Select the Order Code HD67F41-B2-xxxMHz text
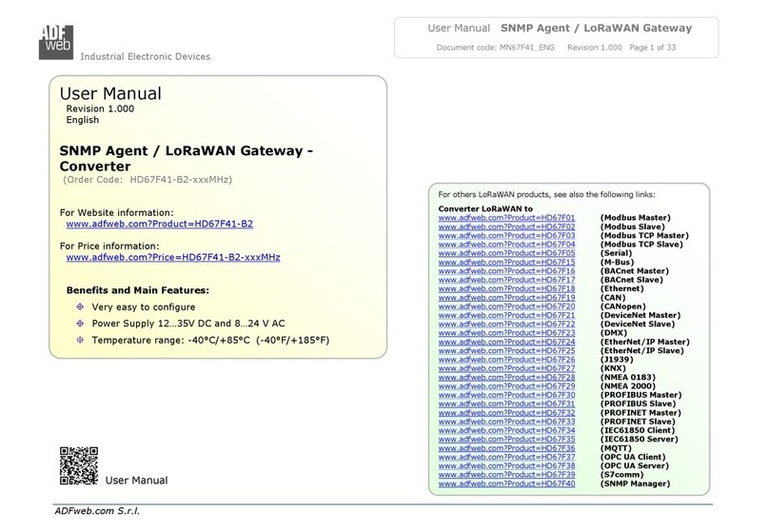Viewport: 769px width, 532px height. coord(148,180)
